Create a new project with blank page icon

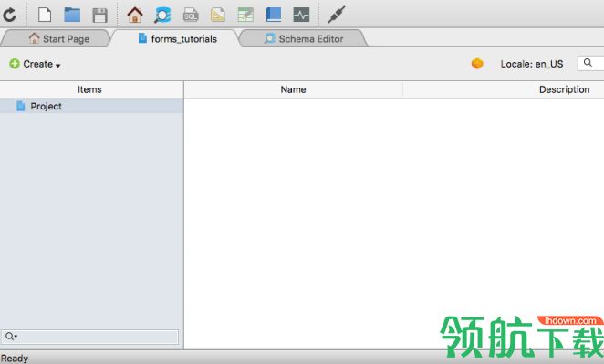pyautogui.click(x=45, y=15)
